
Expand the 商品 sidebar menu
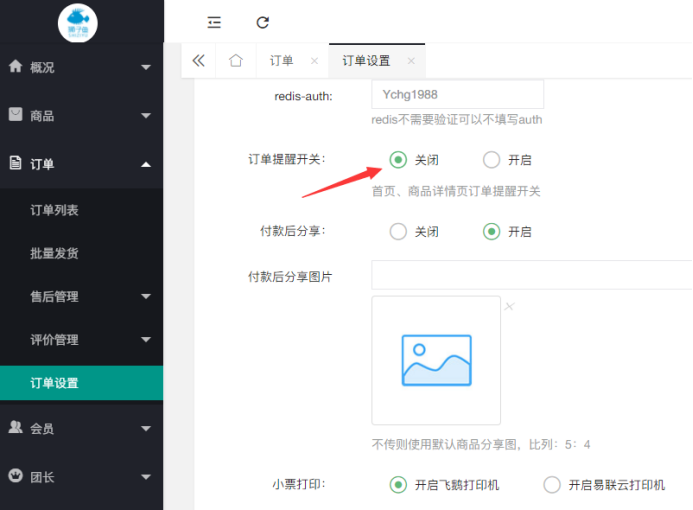coord(80,115)
